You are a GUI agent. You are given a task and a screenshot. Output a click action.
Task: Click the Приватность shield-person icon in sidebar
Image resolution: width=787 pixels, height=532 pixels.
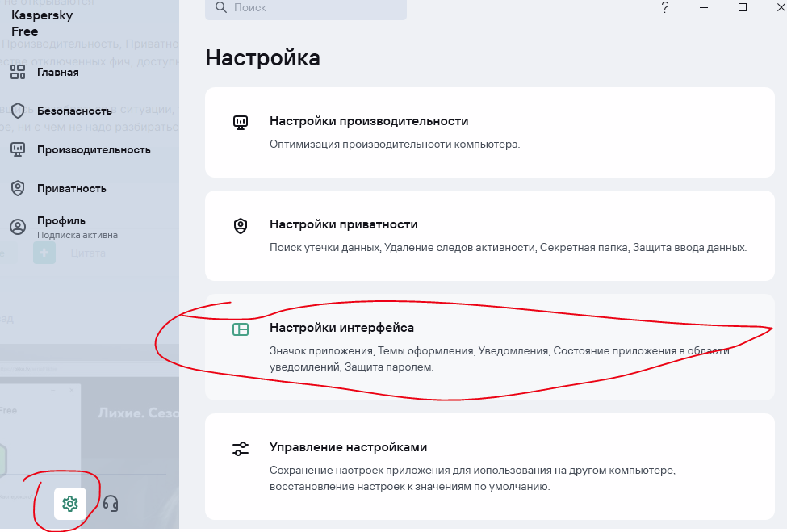(18, 188)
